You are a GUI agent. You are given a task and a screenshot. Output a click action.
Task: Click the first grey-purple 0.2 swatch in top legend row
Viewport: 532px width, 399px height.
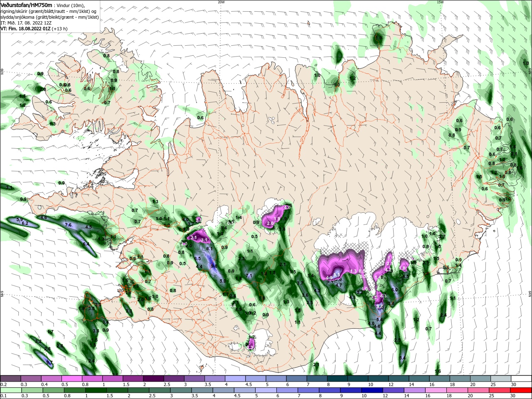[10, 379]
